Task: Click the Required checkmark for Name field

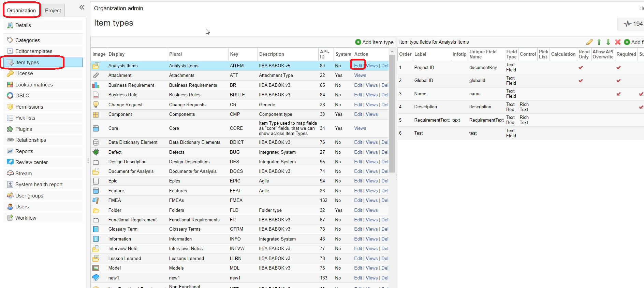Action: pos(618,94)
